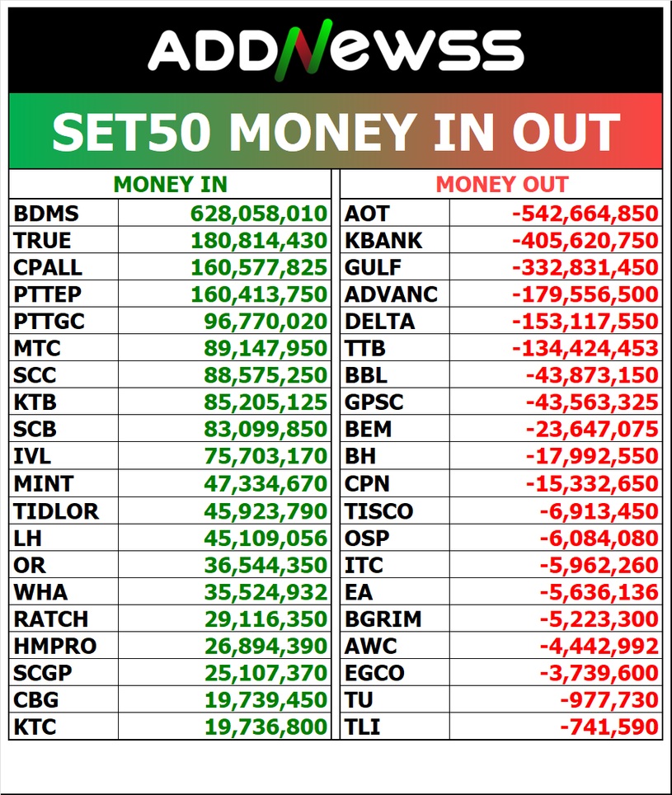
Task: Select the MONEY IN column header
Action: point(170,185)
